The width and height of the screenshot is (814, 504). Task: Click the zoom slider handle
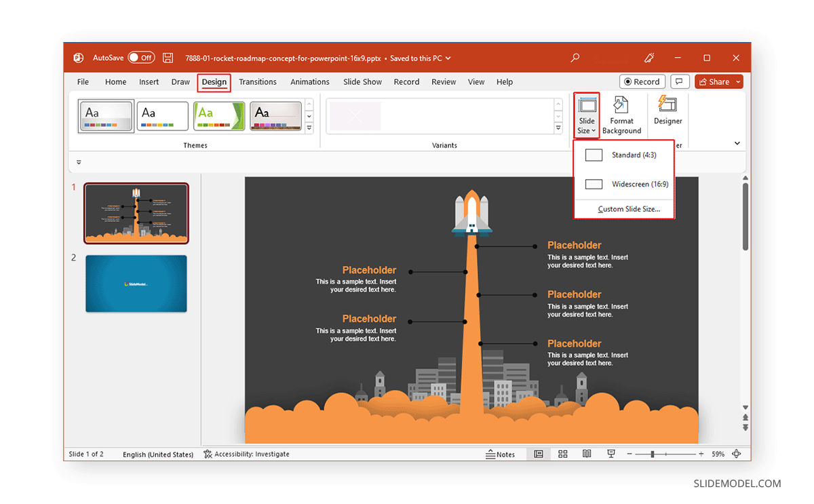653,454
